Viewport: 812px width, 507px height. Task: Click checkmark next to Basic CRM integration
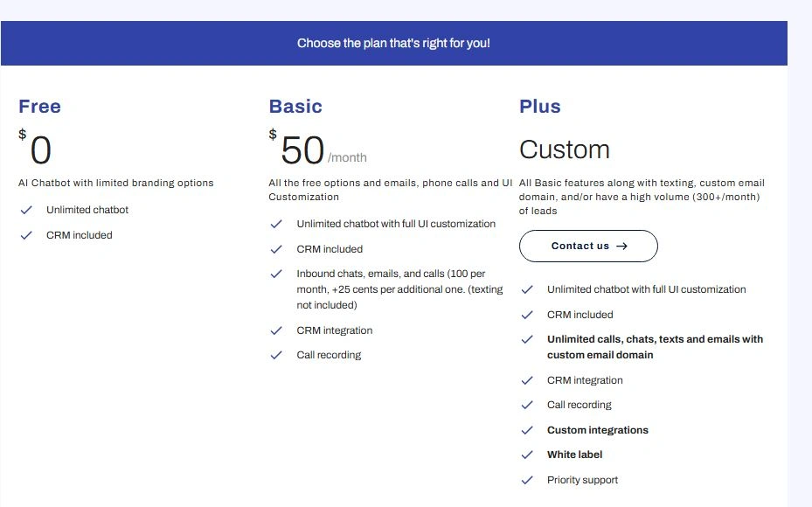(276, 330)
